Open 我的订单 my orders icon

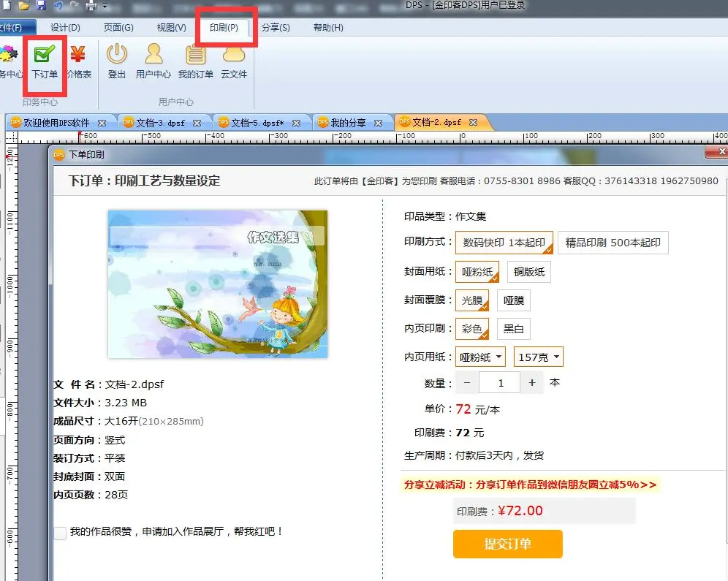coord(195,60)
